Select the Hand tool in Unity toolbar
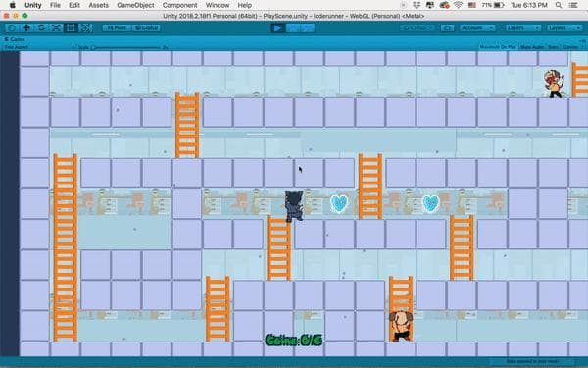 (x=12, y=27)
